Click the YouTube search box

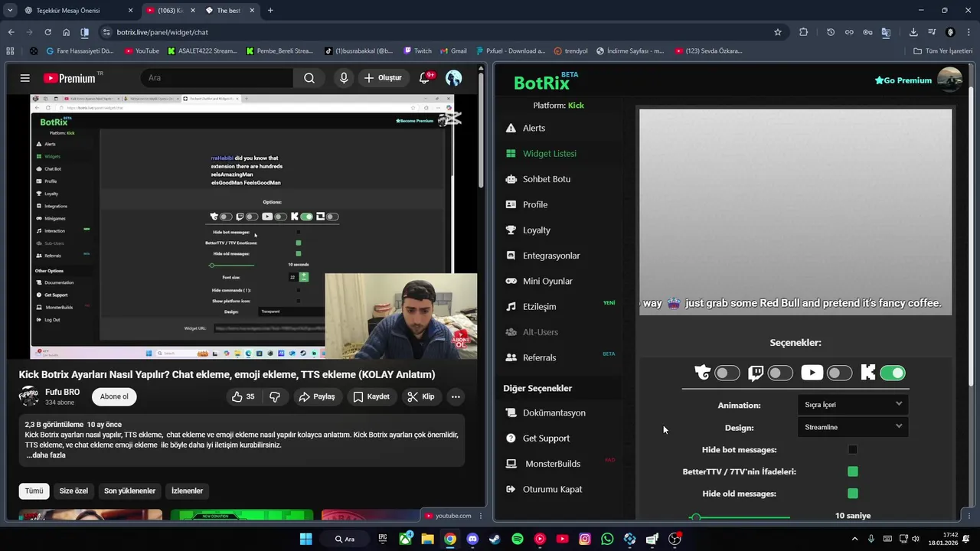[217, 78]
